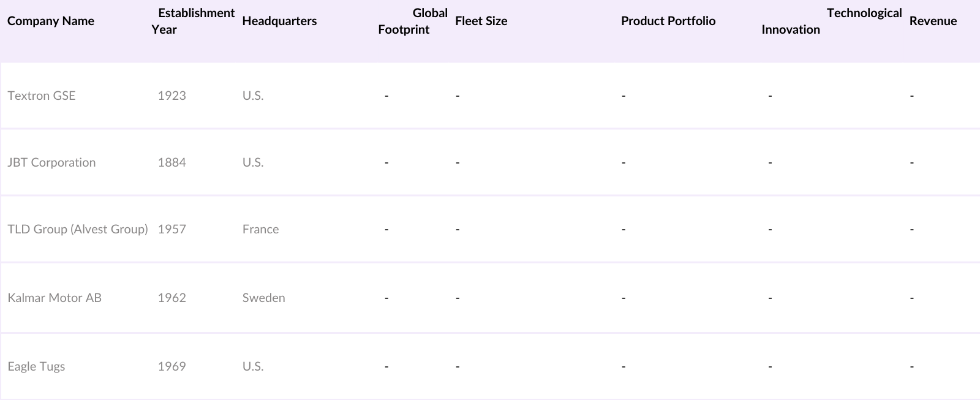This screenshot has height=400, width=980.
Task: Select the Kalmar Motor AB cell
Action: 55,298
